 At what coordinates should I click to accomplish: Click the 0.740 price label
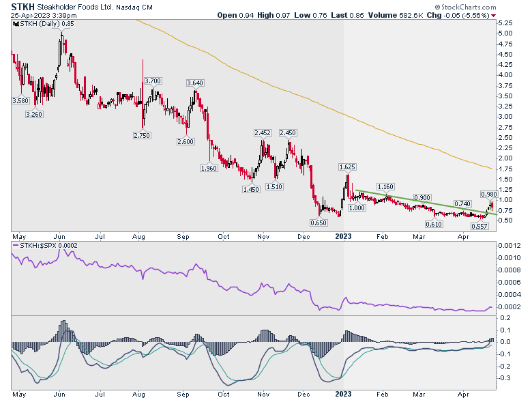coord(462,203)
